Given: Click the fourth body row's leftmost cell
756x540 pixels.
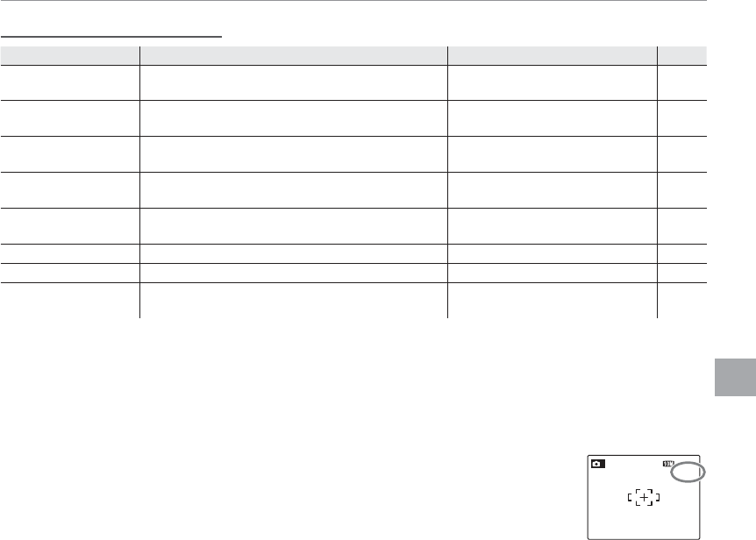Looking at the screenshot, I should pos(70,189).
